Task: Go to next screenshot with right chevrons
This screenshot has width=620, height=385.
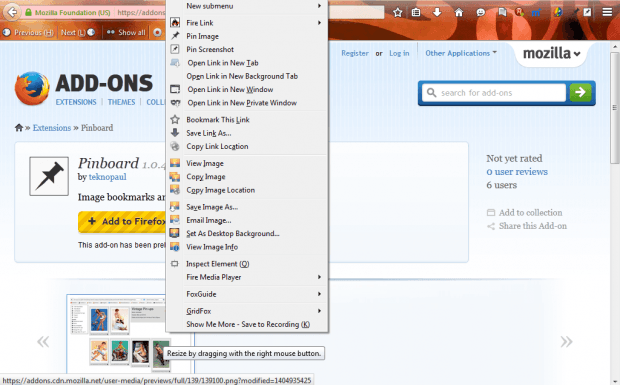Action: (x=566, y=341)
